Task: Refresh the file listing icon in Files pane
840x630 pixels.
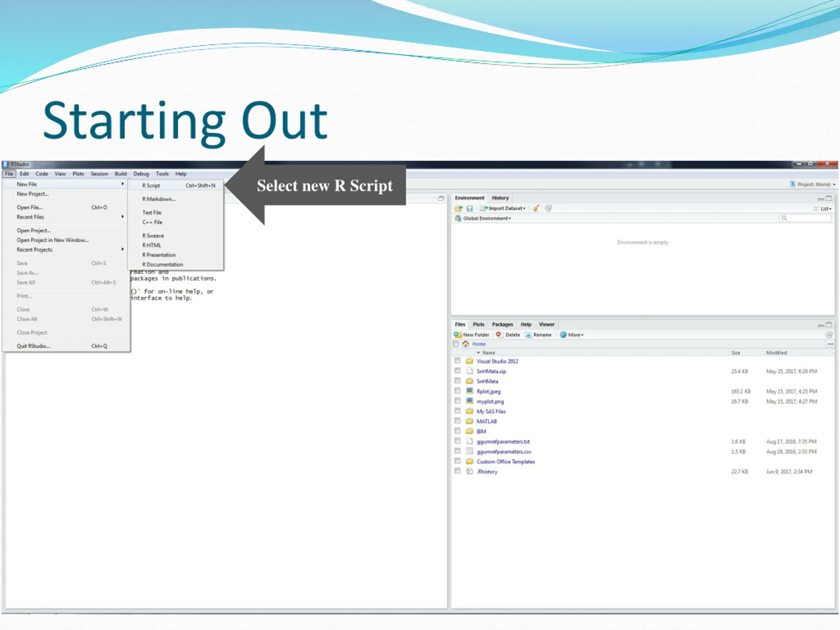Action: [829, 335]
